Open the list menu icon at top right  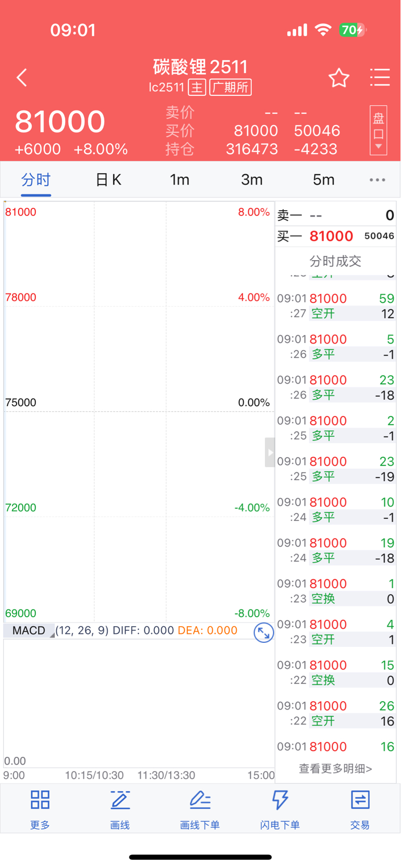(380, 77)
